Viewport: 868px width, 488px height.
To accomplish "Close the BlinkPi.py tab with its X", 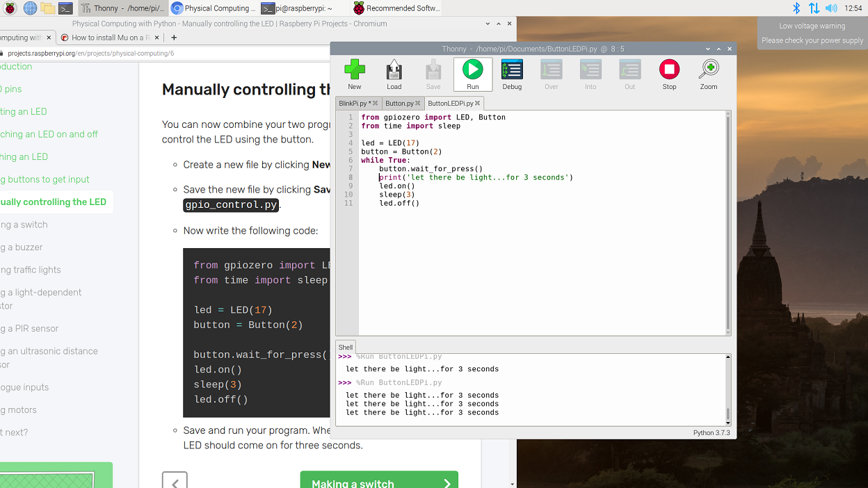I will (x=376, y=104).
